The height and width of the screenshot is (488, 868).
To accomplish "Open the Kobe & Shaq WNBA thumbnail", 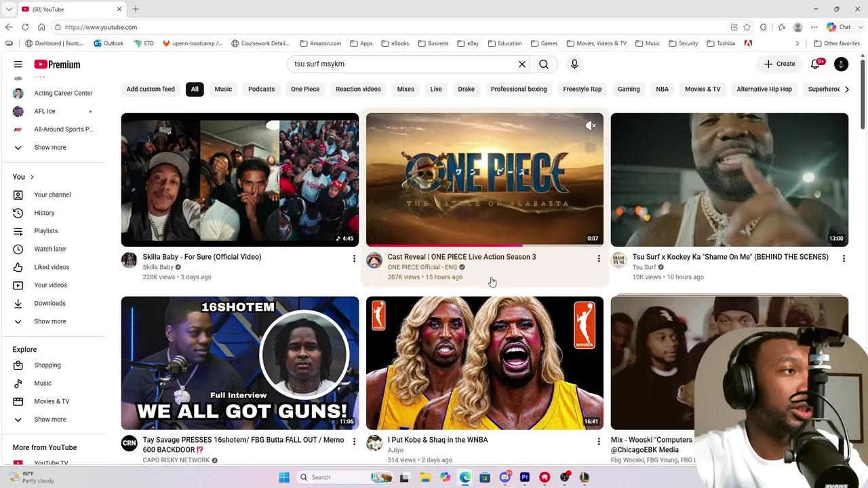I will click(x=485, y=363).
